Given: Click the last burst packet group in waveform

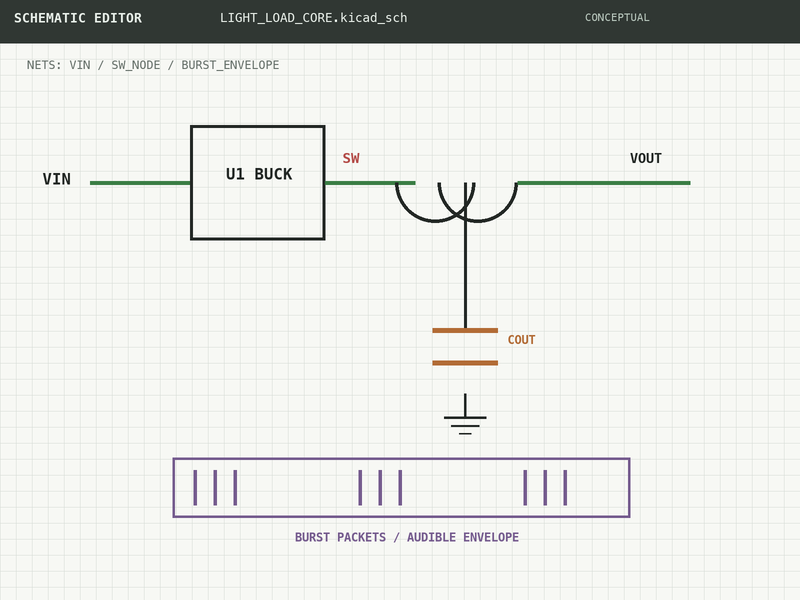Looking at the screenshot, I should pos(545,488).
